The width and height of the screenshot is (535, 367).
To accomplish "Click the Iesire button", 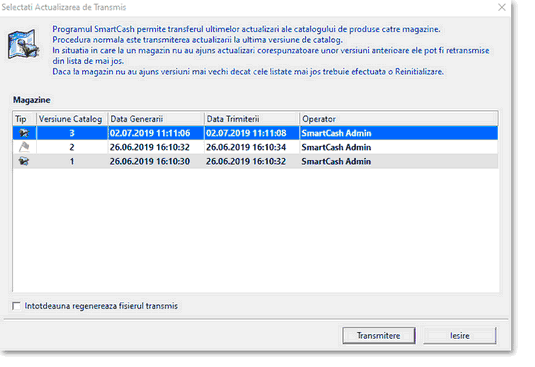I will [x=460, y=336].
